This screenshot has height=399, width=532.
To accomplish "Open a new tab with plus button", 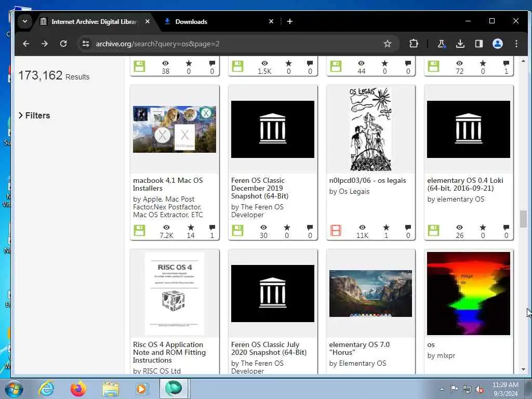I will coord(290,21).
